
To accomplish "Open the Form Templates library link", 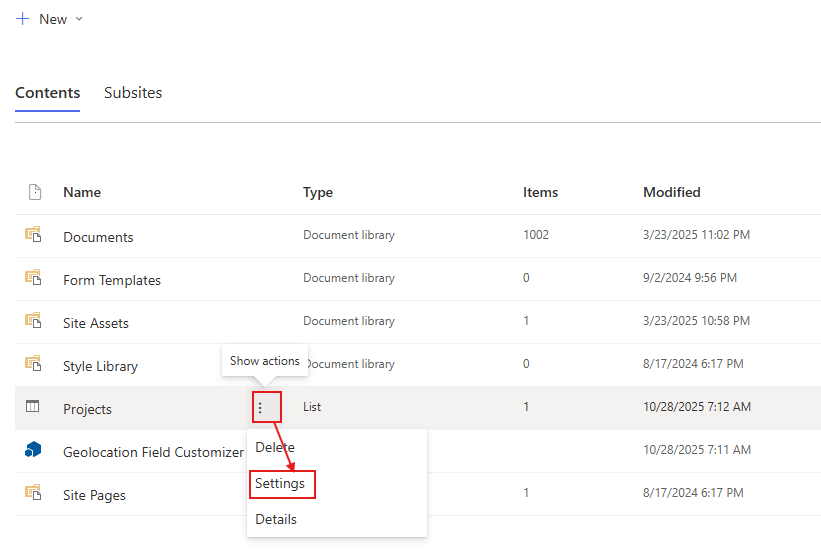I will (112, 280).
